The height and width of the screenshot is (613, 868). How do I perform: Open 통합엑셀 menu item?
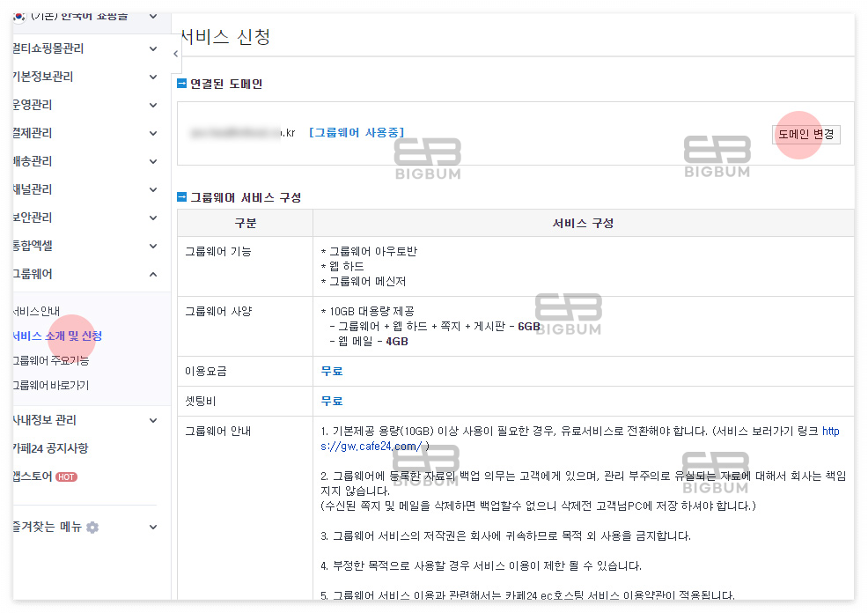[33, 247]
